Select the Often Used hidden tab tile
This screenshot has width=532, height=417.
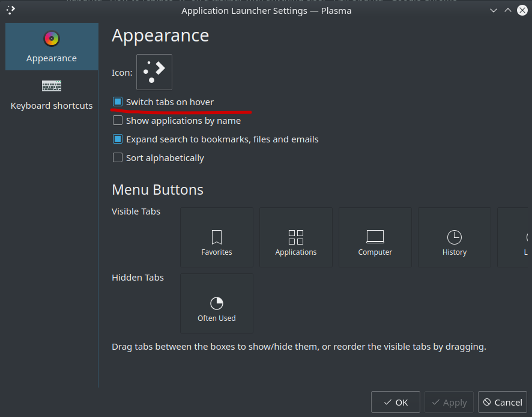coord(217,303)
